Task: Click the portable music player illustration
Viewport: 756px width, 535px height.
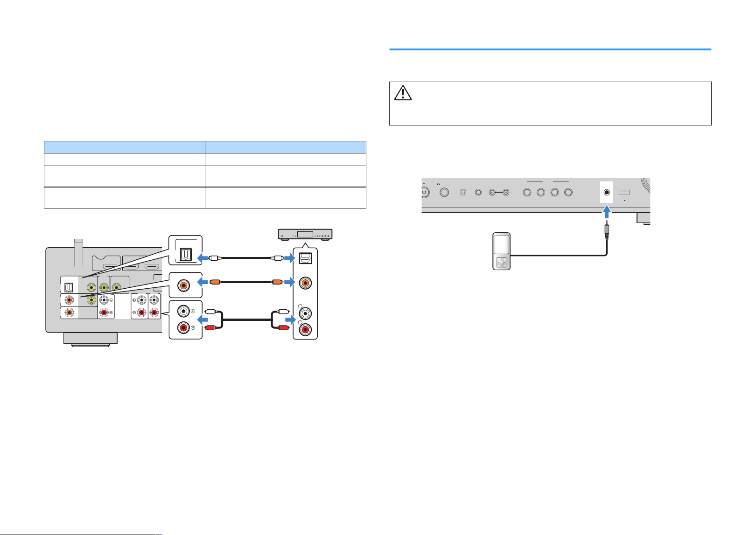Action: (502, 251)
